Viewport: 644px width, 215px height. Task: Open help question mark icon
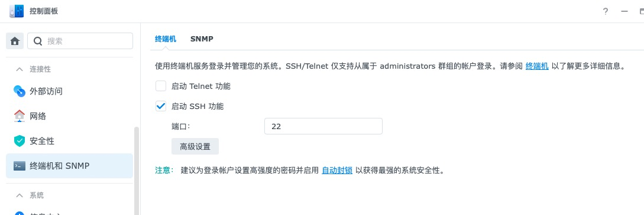(x=605, y=11)
